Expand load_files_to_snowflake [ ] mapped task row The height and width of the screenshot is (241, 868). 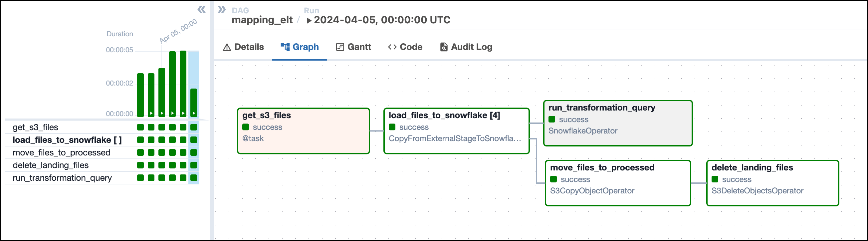click(67, 140)
